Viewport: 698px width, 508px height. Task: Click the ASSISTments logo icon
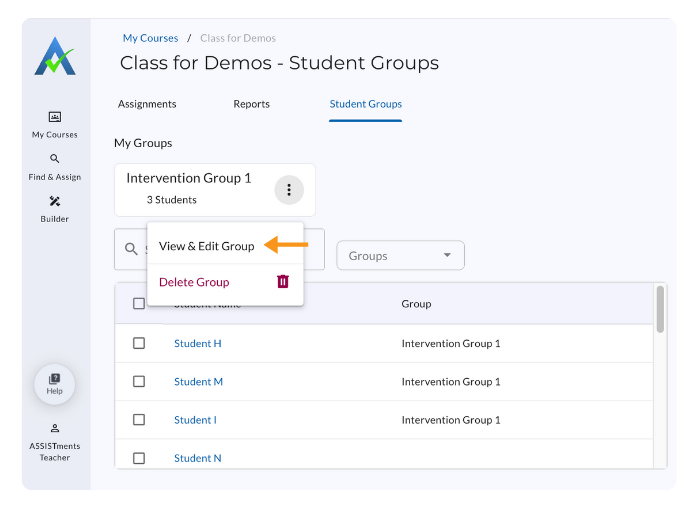(54, 56)
